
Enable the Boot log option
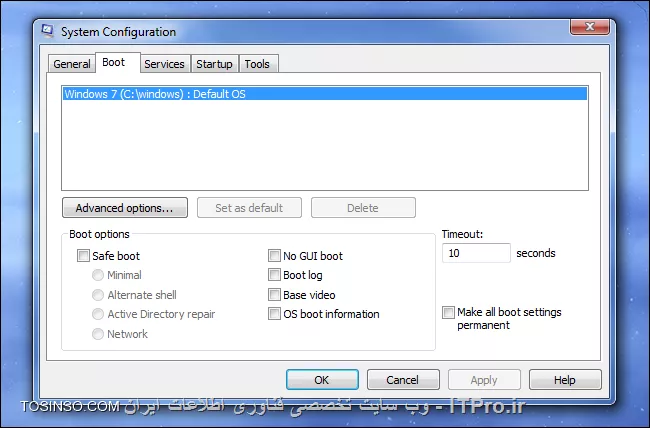click(274, 275)
